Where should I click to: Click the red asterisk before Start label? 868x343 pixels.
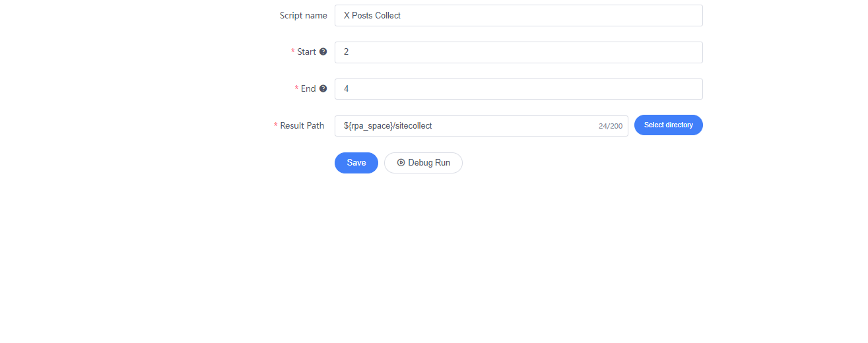[x=293, y=52]
